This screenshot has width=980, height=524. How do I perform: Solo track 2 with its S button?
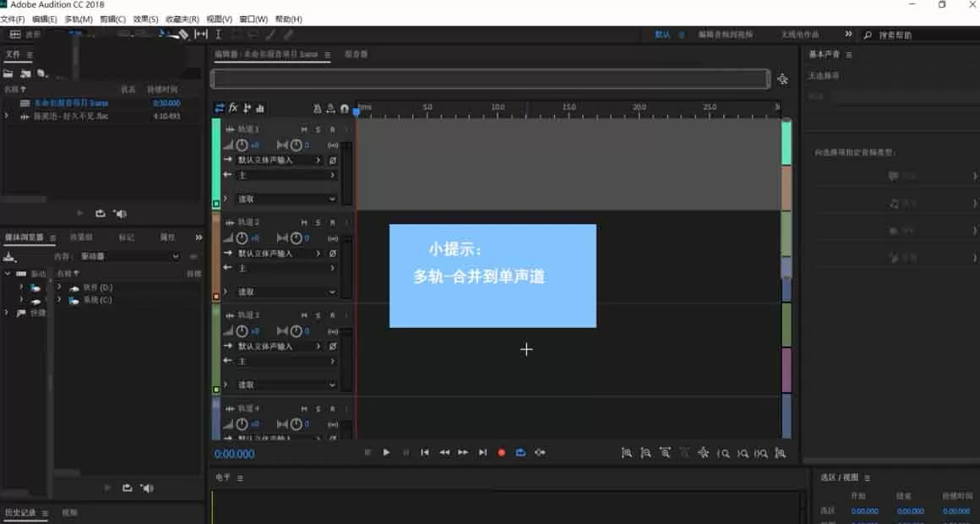click(318, 222)
